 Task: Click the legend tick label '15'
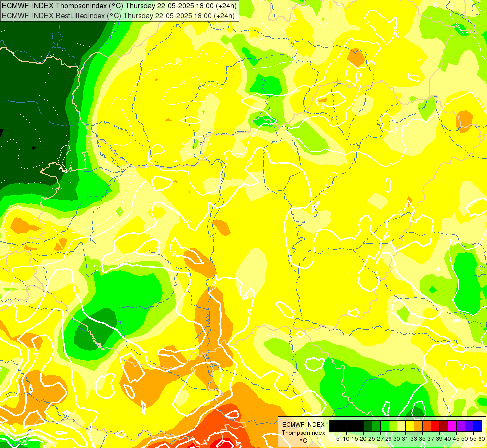355,439
